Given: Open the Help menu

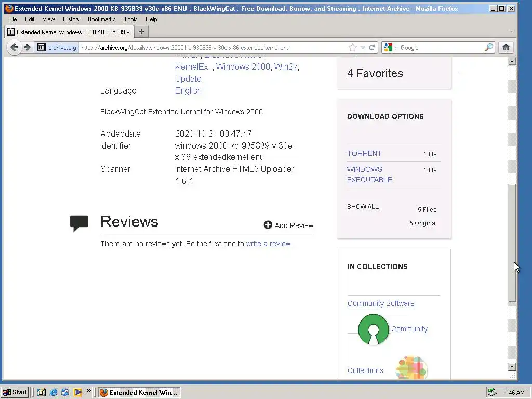Looking at the screenshot, I should point(151,19).
